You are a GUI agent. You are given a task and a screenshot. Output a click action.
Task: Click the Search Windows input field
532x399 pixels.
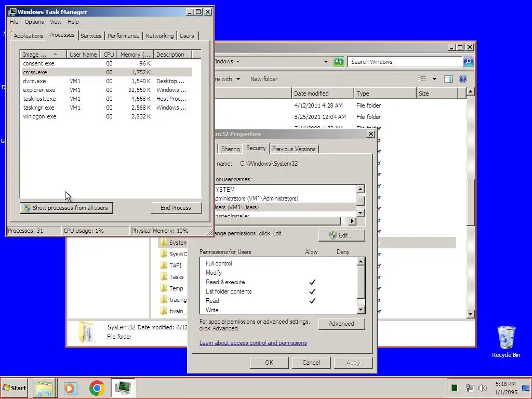(405, 62)
